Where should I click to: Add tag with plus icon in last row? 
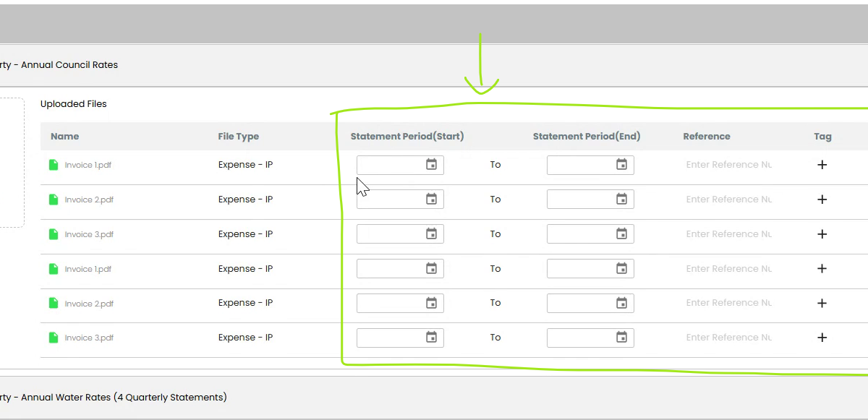pyautogui.click(x=822, y=338)
